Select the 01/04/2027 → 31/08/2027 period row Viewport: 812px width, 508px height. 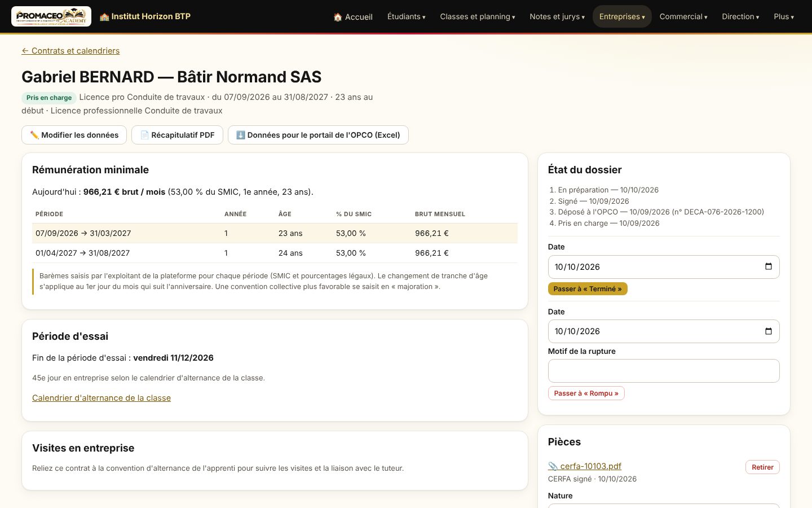tap(275, 253)
